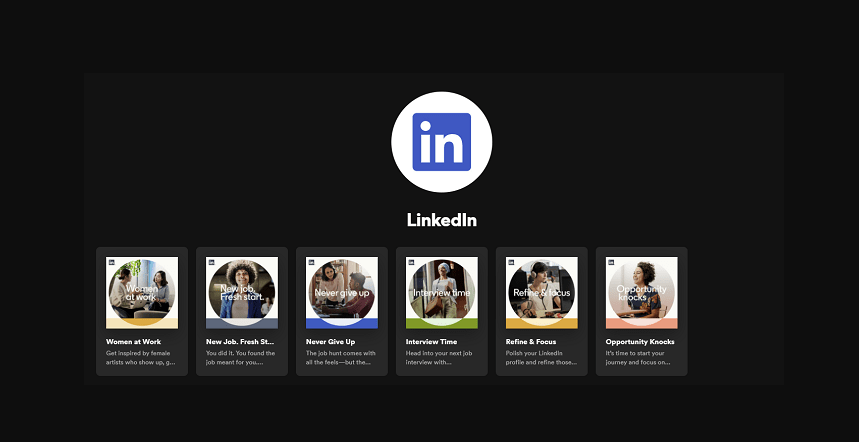Click the Women at Work title

[x=133, y=342]
